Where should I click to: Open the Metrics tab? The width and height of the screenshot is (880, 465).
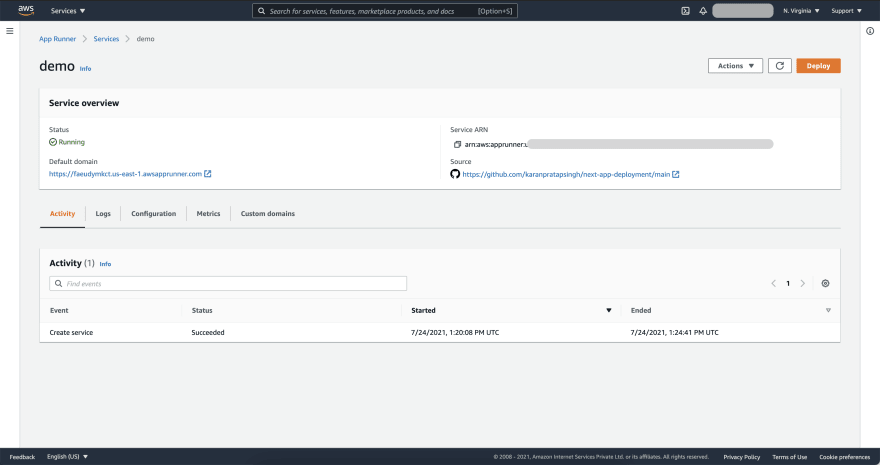(208, 214)
